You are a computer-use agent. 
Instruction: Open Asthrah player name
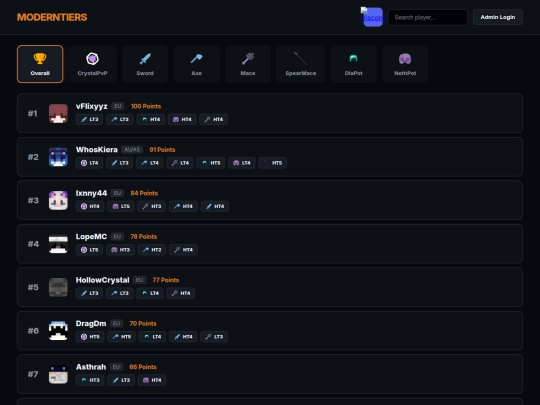point(91,367)
